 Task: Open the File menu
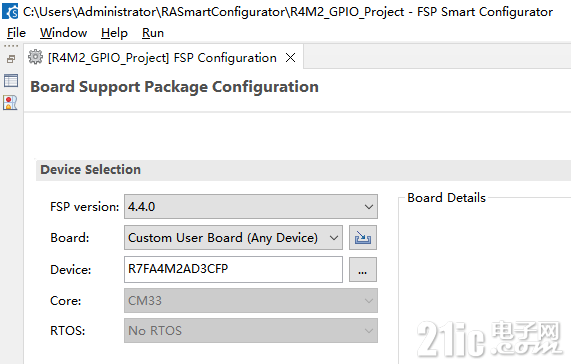[16, 33]
